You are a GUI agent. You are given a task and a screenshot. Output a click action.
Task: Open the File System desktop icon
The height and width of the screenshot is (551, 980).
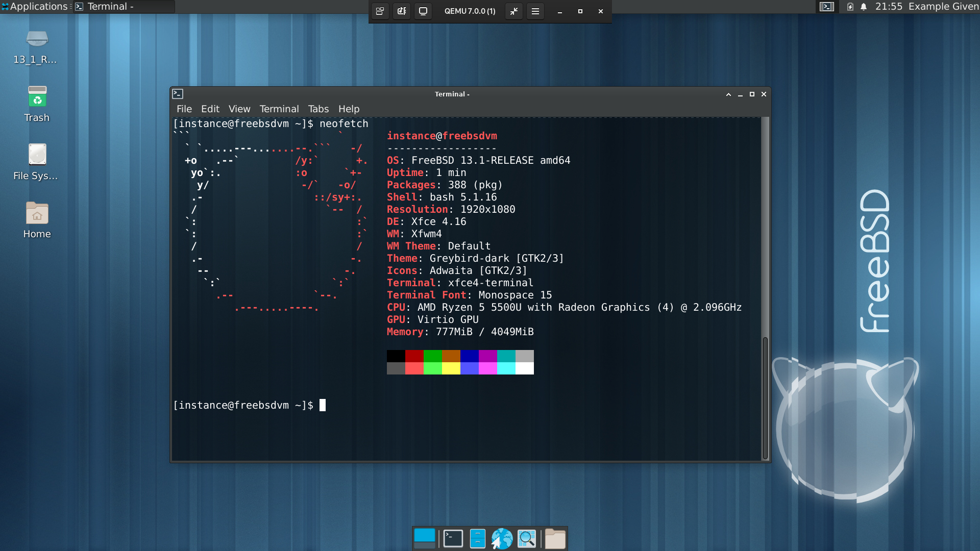tap(37, 162)
